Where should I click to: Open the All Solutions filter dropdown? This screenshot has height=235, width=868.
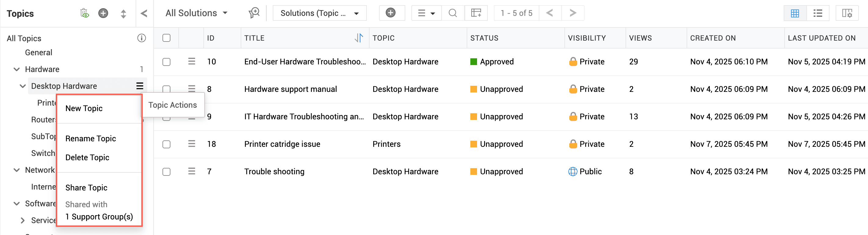tap(197, 13)
